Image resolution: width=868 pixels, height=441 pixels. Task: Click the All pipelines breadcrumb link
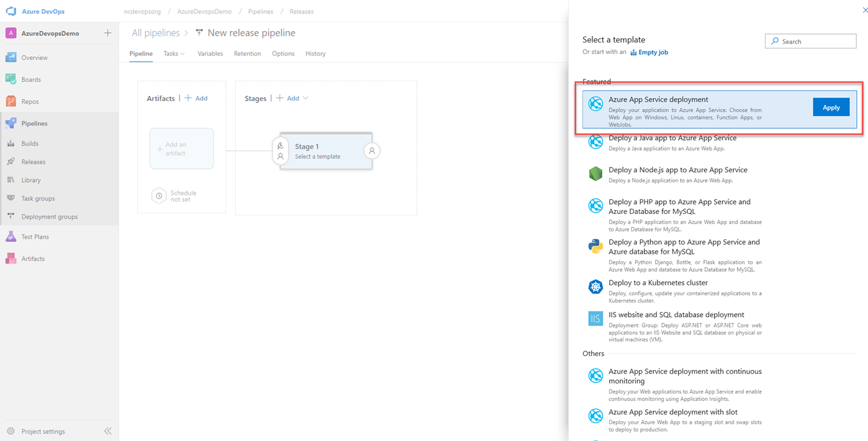coord(156,33)
